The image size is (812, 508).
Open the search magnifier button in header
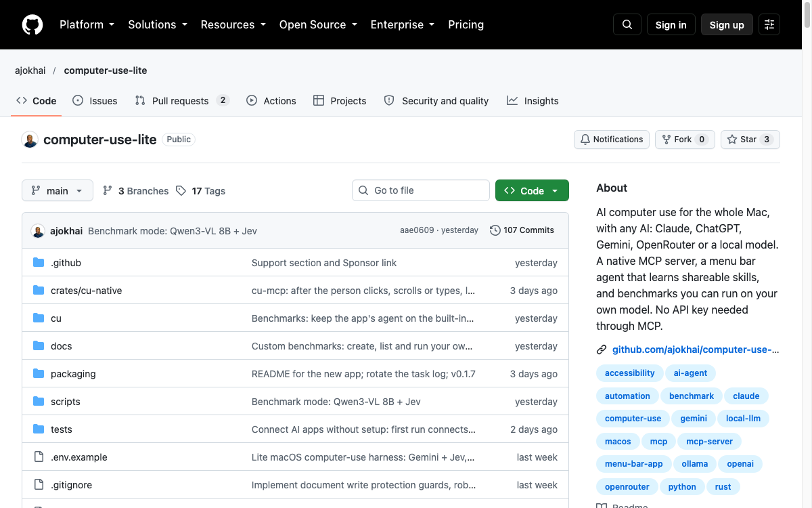pyautogui.click(x=627, y=25)
